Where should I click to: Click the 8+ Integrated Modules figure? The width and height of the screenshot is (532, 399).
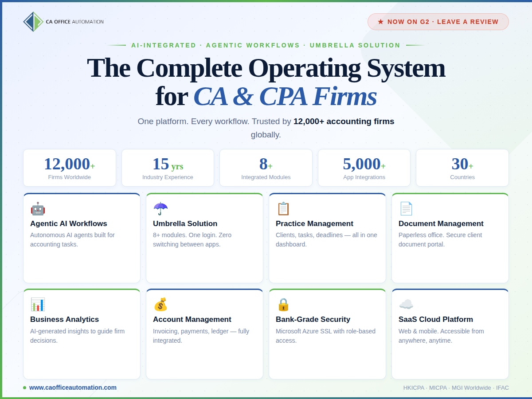266,164
